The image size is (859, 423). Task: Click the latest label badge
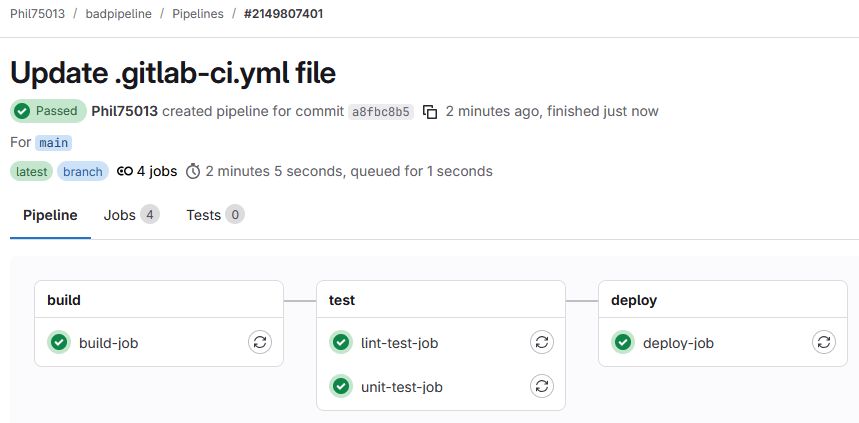31,171
